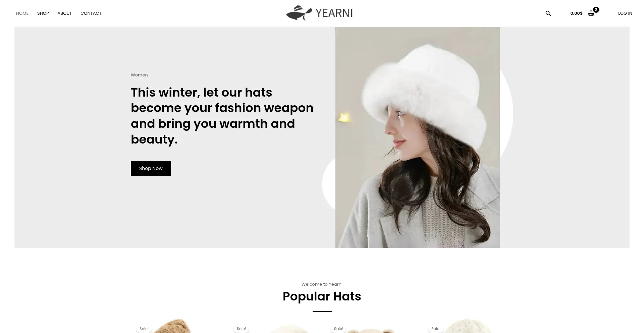Click the fourth product's Sale! badge
This screenshot has width=644, height=333.
(x=436, y=329)
